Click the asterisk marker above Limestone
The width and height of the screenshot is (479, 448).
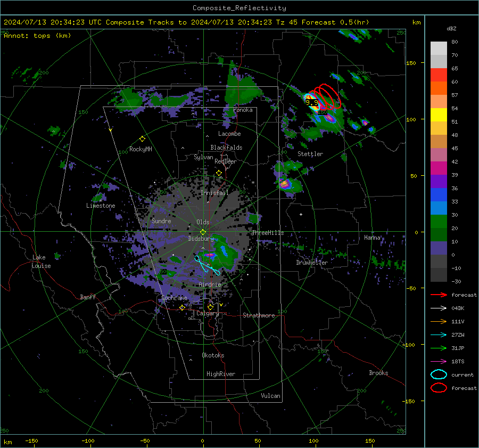click(x=101, y=201)
